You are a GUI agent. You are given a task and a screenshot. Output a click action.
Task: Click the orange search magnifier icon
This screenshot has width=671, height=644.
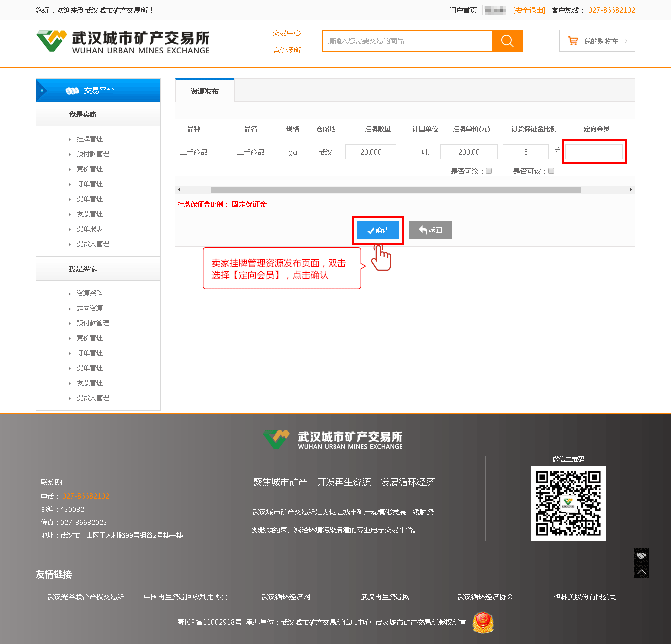(507, 41)
